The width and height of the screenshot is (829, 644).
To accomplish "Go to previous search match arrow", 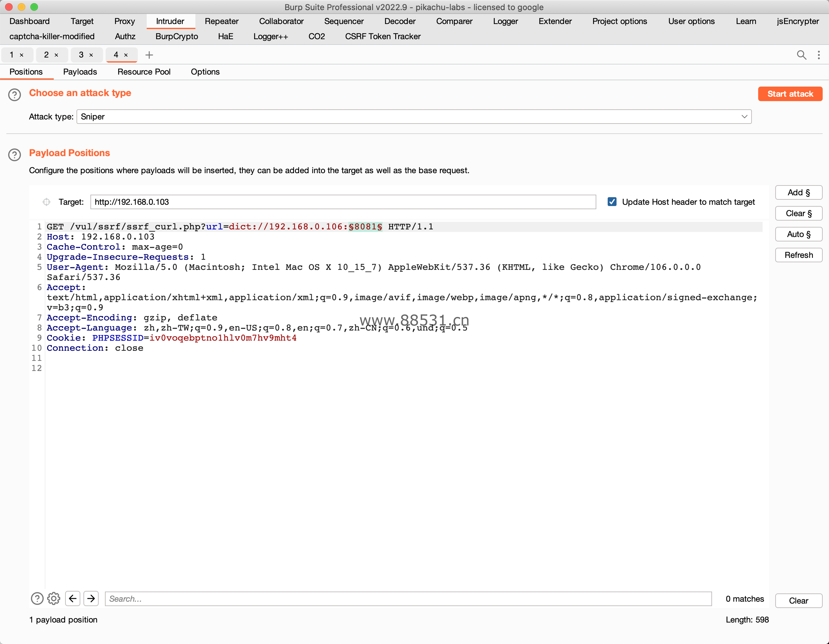I will [72, 598].
